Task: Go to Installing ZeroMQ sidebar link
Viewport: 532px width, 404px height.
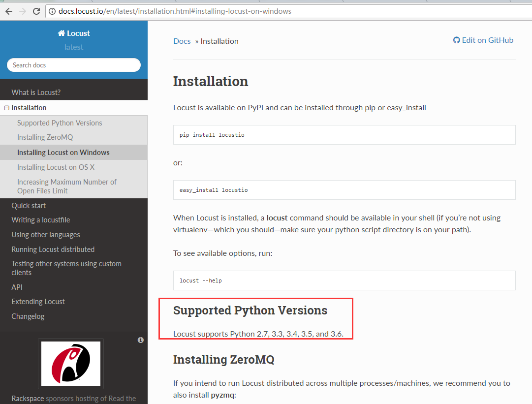Action: 45,137
